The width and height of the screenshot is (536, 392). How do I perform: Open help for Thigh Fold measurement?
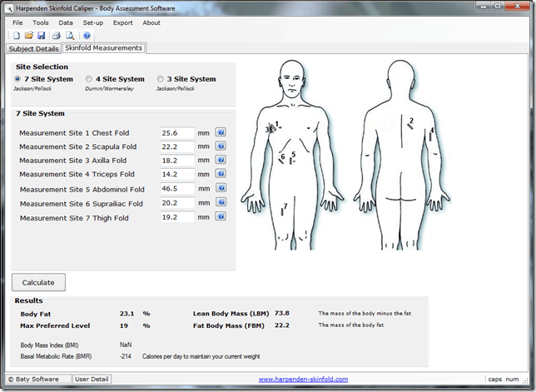[x=221, y=217]
